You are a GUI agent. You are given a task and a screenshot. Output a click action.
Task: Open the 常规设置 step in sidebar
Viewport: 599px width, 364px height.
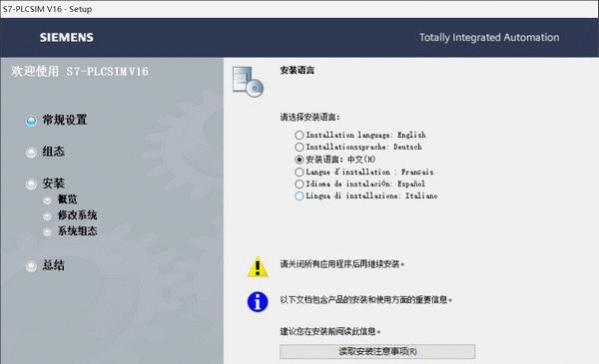(65, 120)
